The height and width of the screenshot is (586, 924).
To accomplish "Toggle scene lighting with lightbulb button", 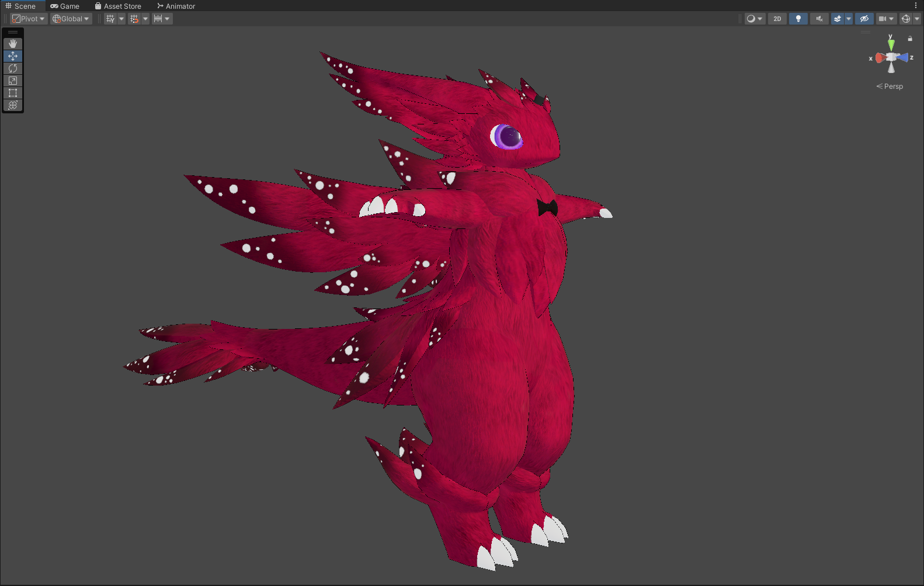I will (x=798, y=19).
